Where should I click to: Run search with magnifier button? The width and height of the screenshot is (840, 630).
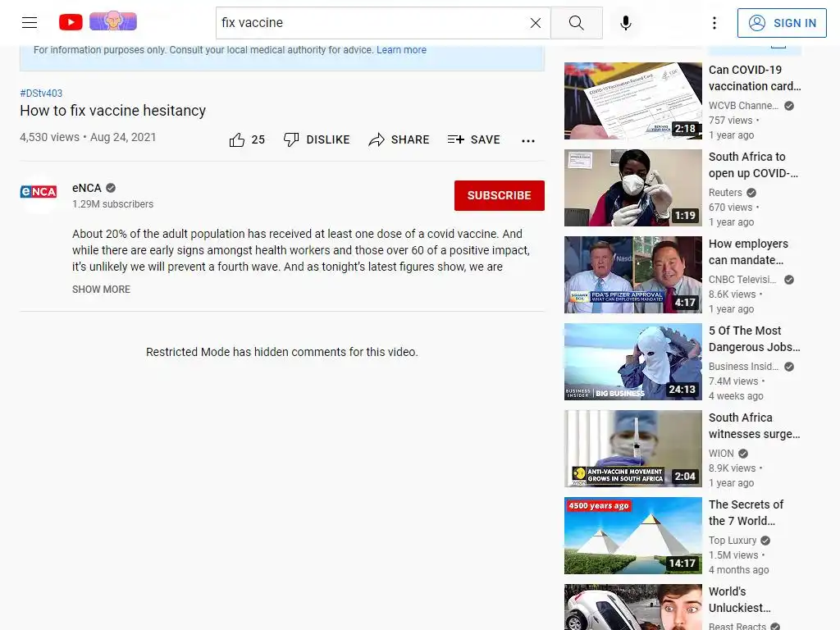[577, 22]
